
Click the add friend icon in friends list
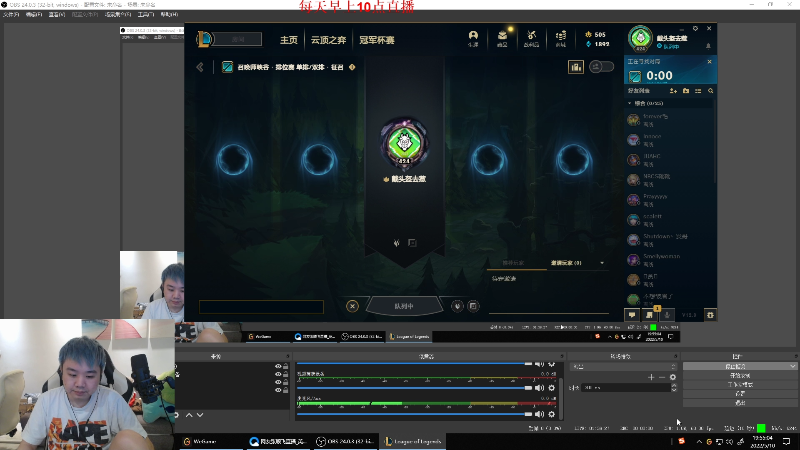(673, 91)
